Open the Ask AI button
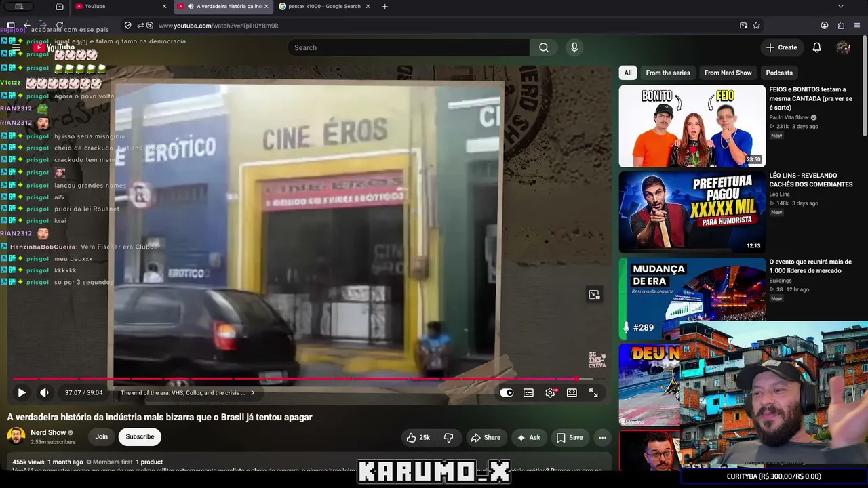The height and width of the screenshot is (488, 868). click(528, 437)
